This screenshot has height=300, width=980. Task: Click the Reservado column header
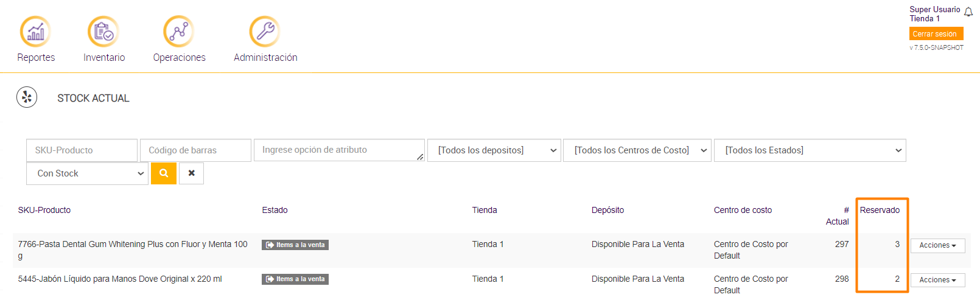point(880,210)
